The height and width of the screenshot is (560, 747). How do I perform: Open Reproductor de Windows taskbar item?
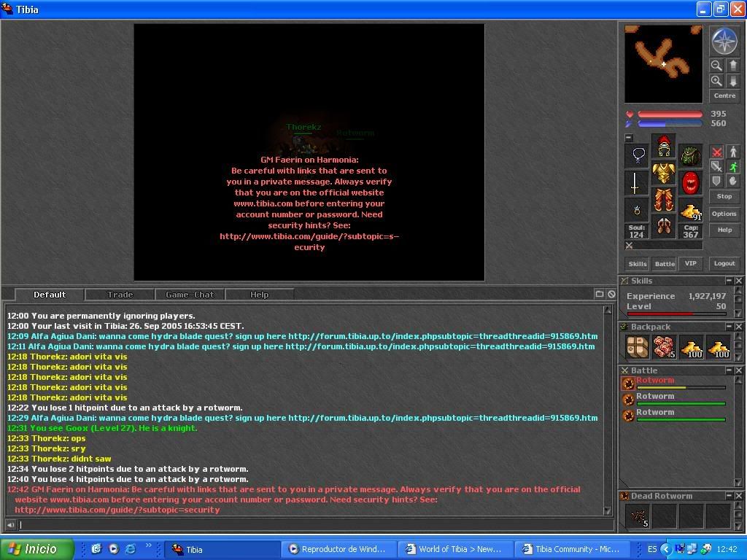tap(338, 549)
